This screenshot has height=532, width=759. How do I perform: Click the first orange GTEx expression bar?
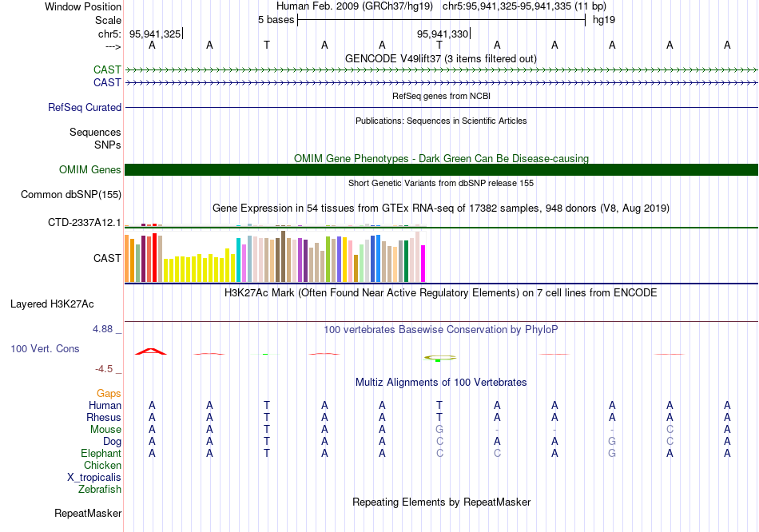[127, 258]
